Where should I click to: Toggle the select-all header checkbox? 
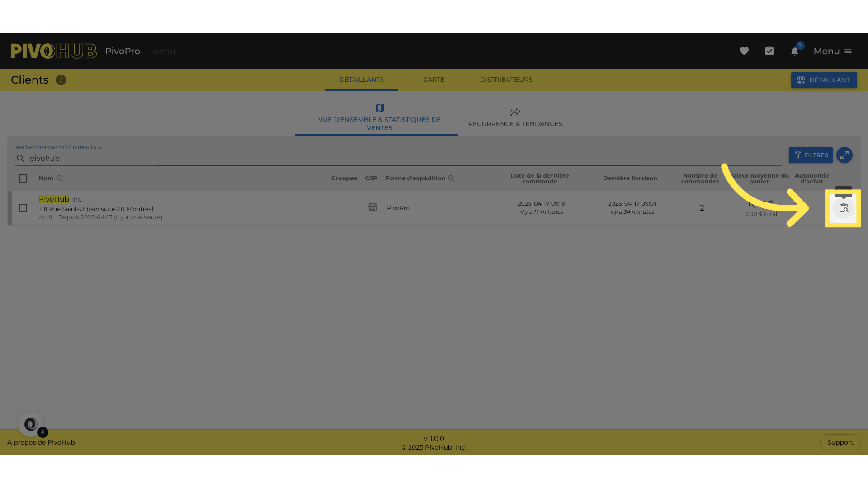click(23, 178)
